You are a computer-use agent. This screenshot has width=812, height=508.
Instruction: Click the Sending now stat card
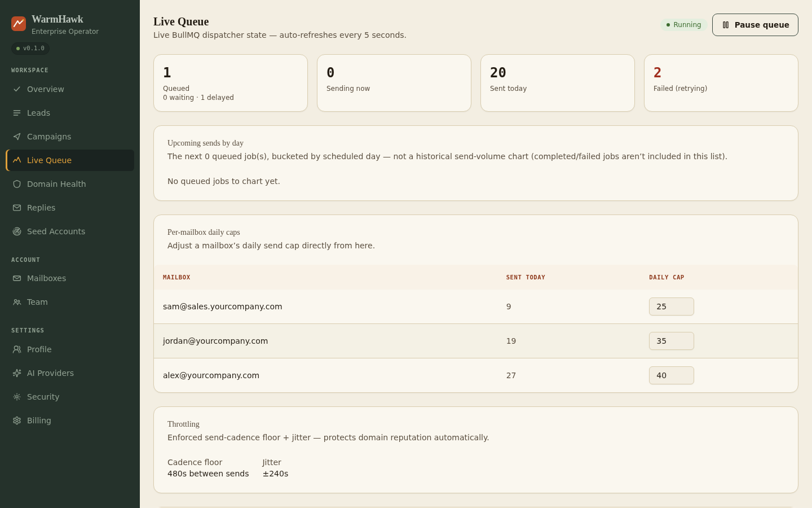[394, 83]
